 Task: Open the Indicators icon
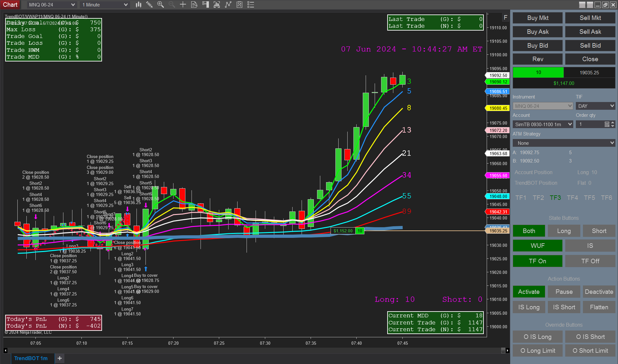[216, 5]
